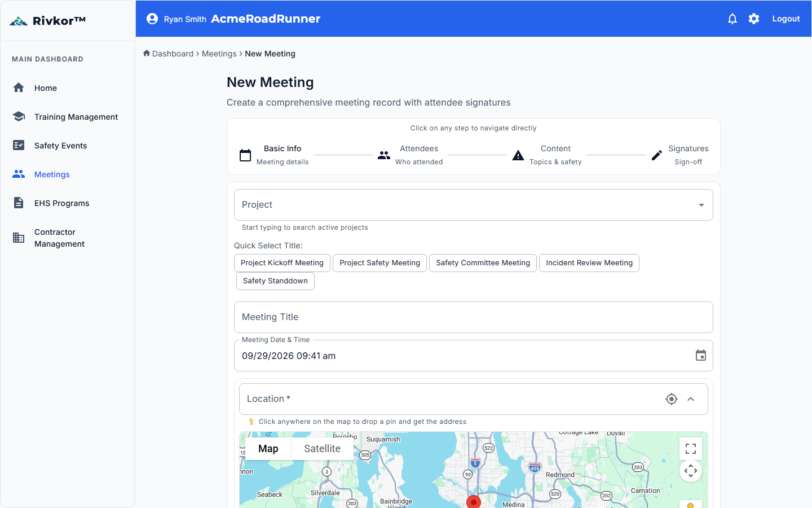Viewport: 812px width, 508px height.
Task: Click the Meeting Date & Time field
Action: (474, 356)
